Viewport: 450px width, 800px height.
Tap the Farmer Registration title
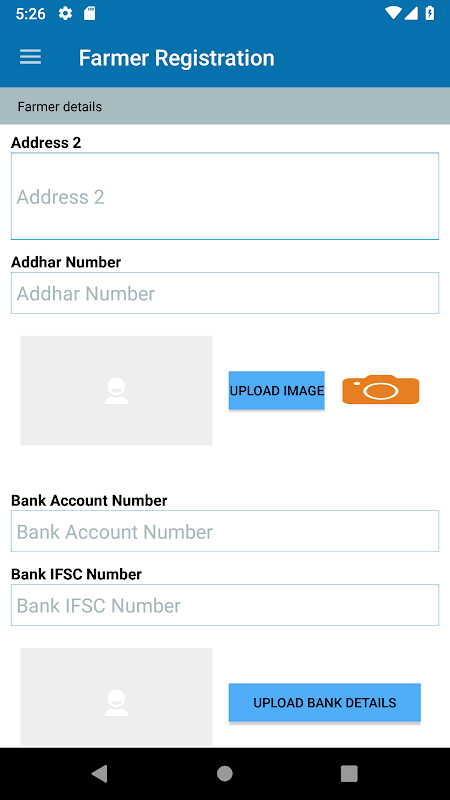177,58
